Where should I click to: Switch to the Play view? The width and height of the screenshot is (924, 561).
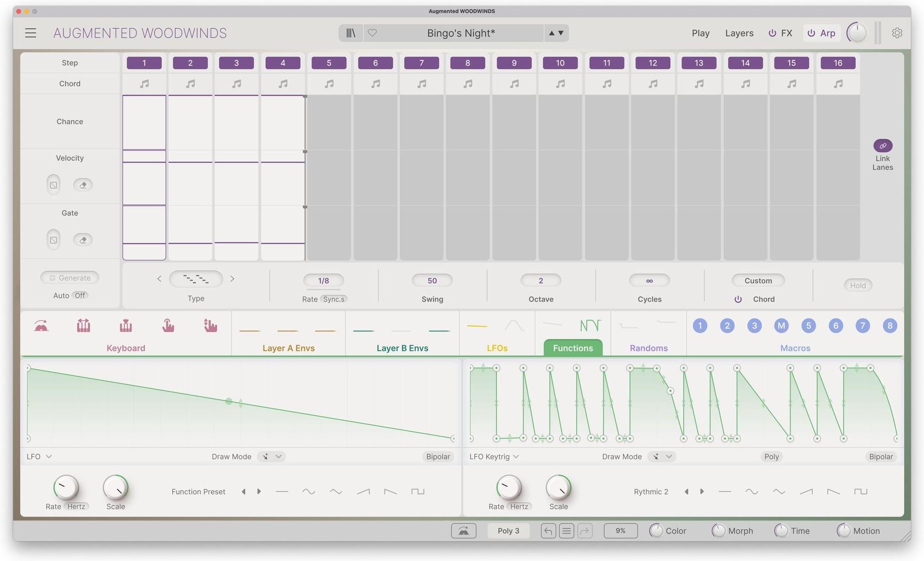coord(701,33)
